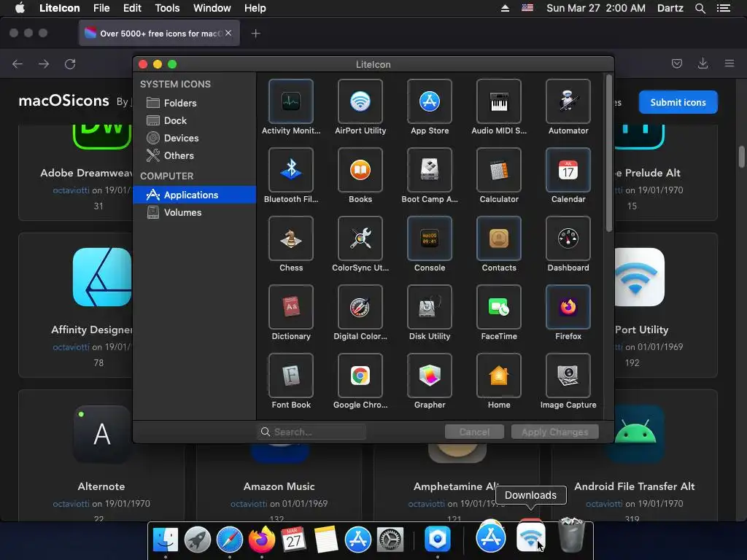747x560 pixels.
Task: Open Spotlight search in menu bar
Action: 700,8
